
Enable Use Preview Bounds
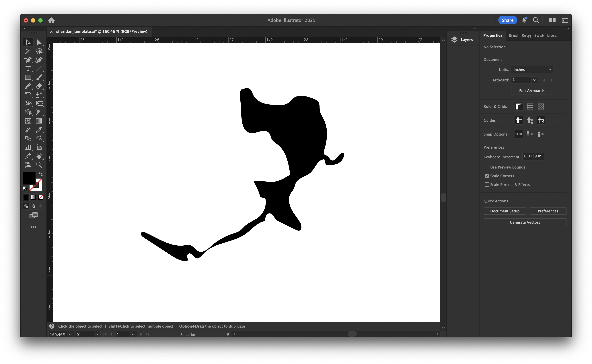[487, 167]
